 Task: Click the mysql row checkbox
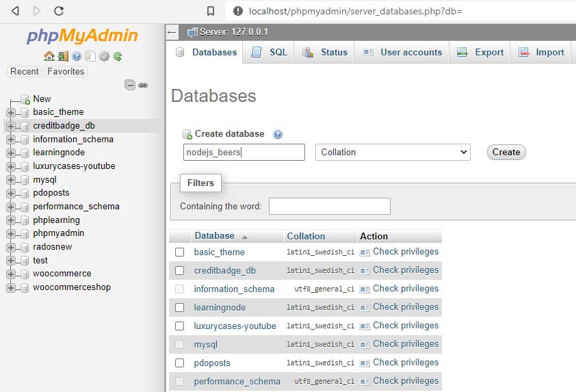pos(180,344)
